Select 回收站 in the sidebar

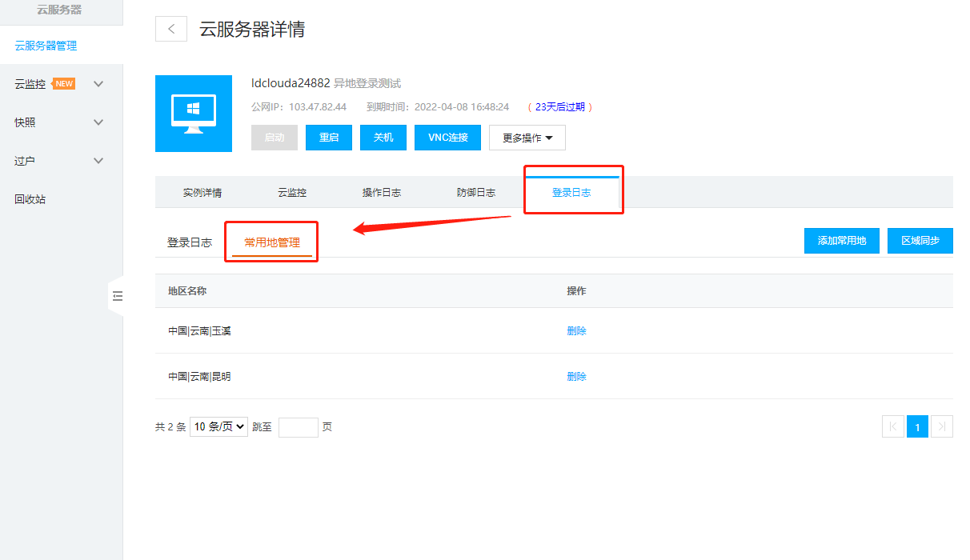tap(31, 198)
